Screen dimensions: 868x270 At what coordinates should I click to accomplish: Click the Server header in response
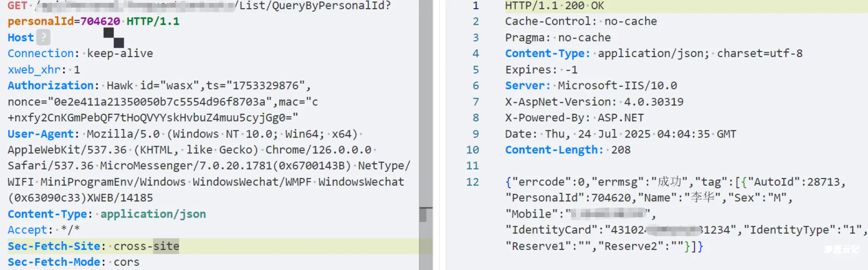527,86
